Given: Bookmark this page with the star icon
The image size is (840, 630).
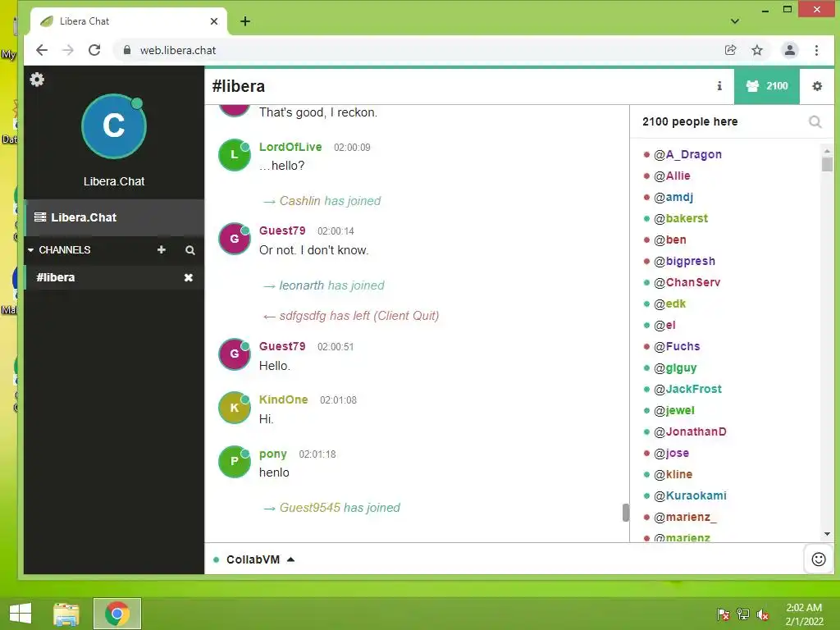Looking at the screenshot, I should 757,50.
